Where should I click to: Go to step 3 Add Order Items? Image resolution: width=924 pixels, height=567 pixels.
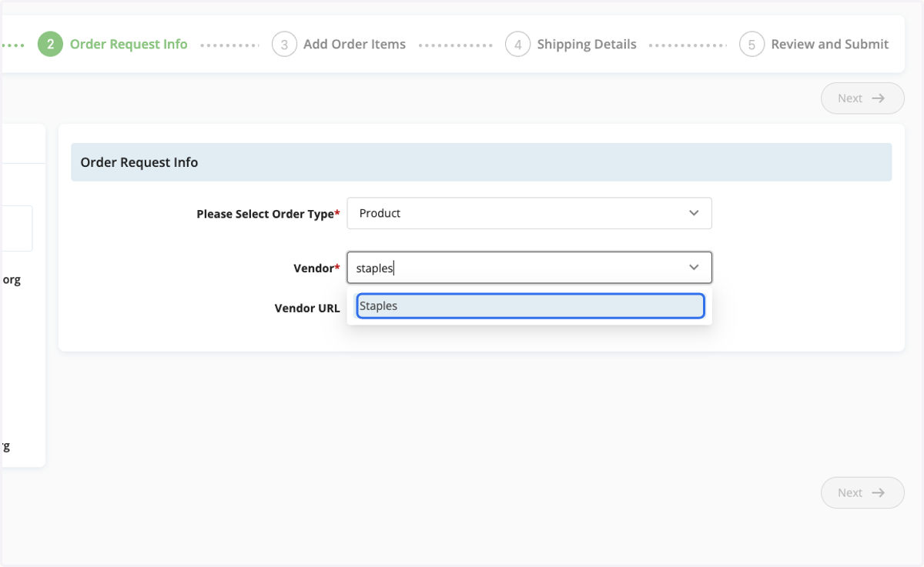pyautogui.click(x=339, y=45)
